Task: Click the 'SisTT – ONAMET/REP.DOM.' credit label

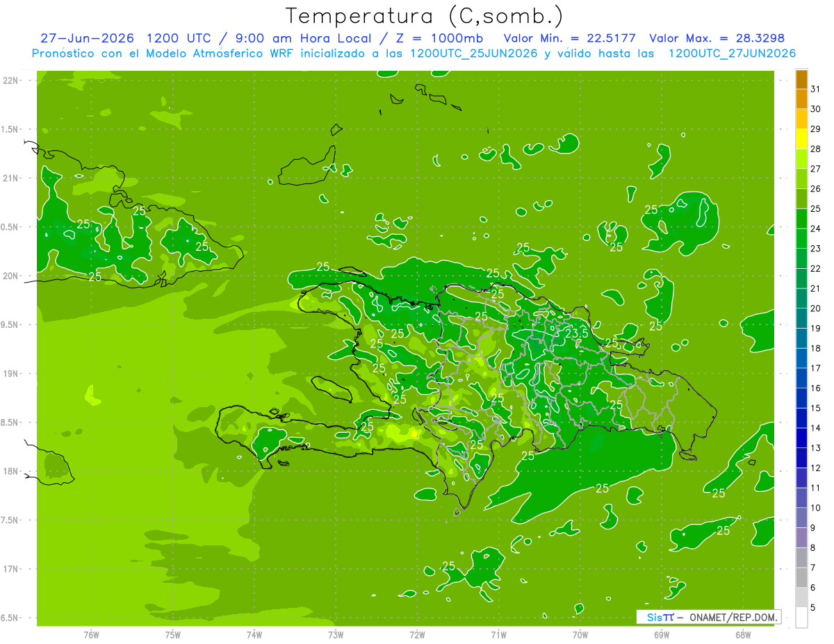Action: [708, 617]
